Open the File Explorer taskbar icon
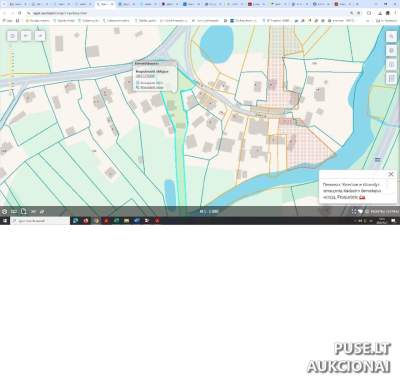The width and height of the screenshot is (400, 380). click(126, 221)
